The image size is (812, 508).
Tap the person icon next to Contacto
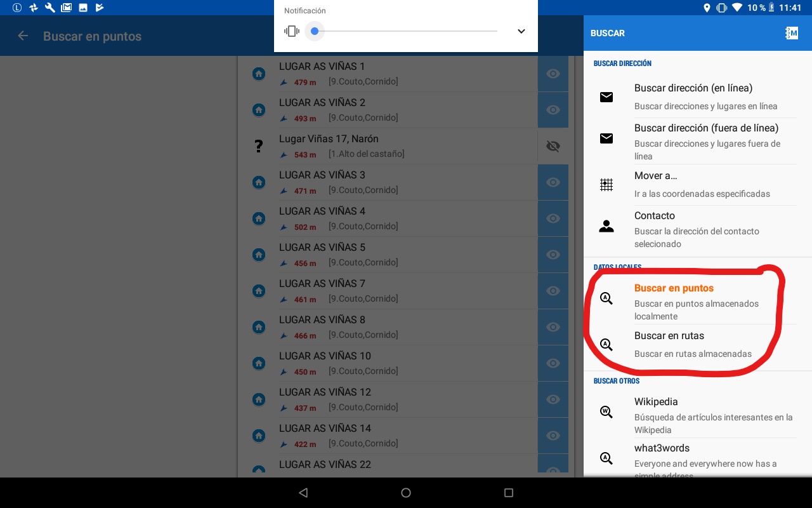pyautogui.click(x=606, y=226)
